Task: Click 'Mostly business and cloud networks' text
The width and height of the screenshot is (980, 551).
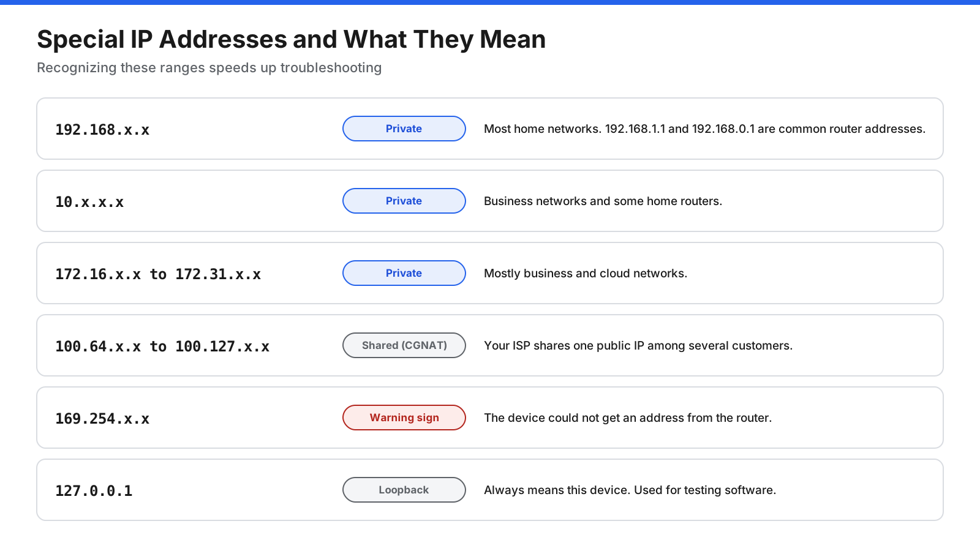Action: (586, 273)
